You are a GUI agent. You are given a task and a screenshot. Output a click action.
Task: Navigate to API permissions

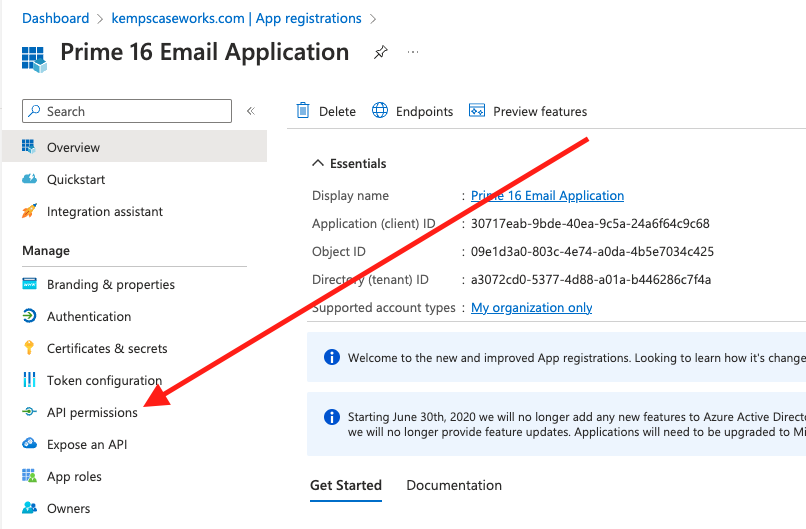[x=92, y=412]
